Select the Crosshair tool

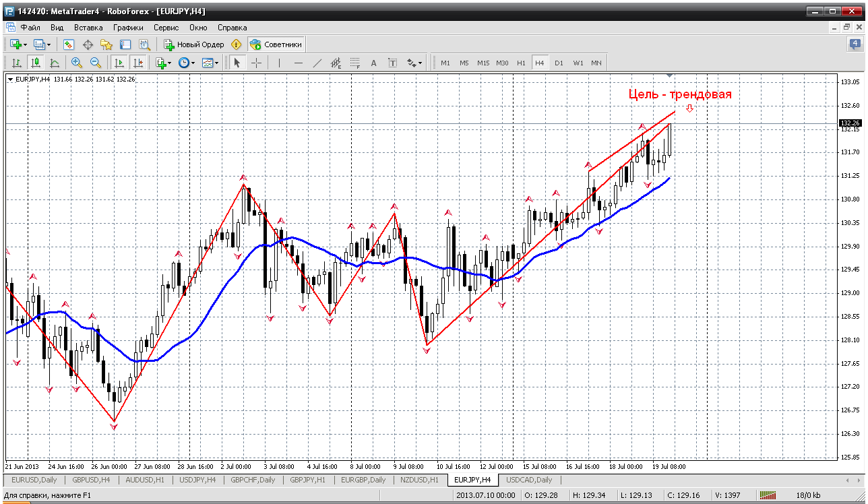click(257, 63)
